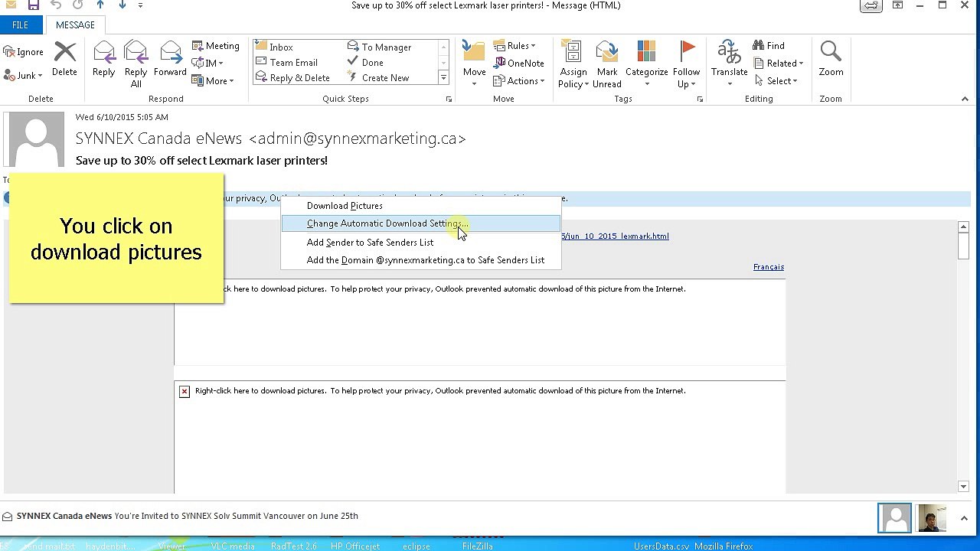Expand the Related dropdown

click(x=778, y=64)
